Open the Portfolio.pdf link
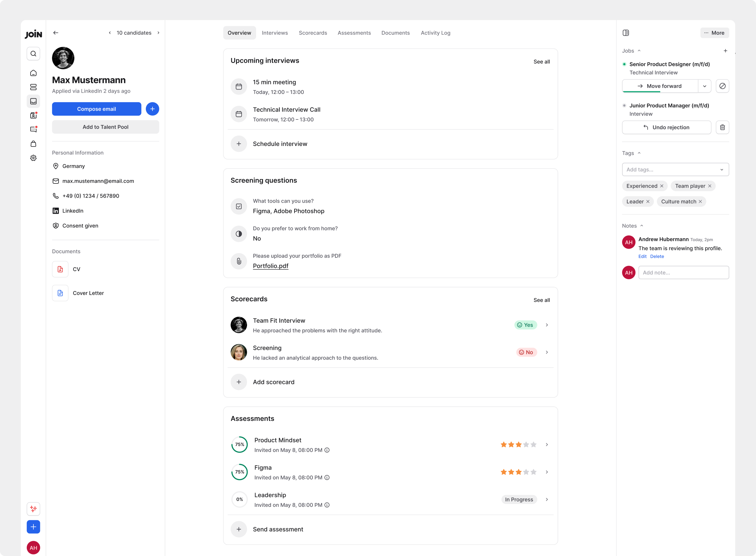 tap(270, 266)
